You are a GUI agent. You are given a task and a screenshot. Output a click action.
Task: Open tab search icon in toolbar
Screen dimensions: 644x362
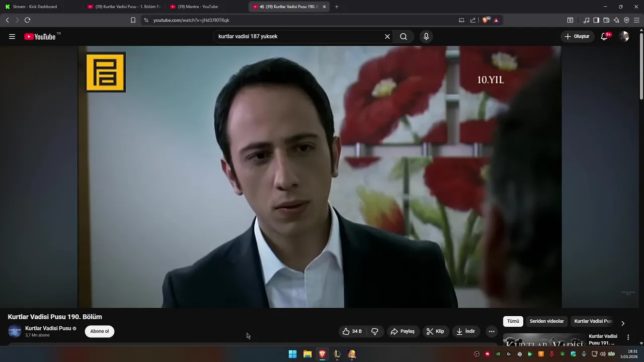(x=570, y=20)
